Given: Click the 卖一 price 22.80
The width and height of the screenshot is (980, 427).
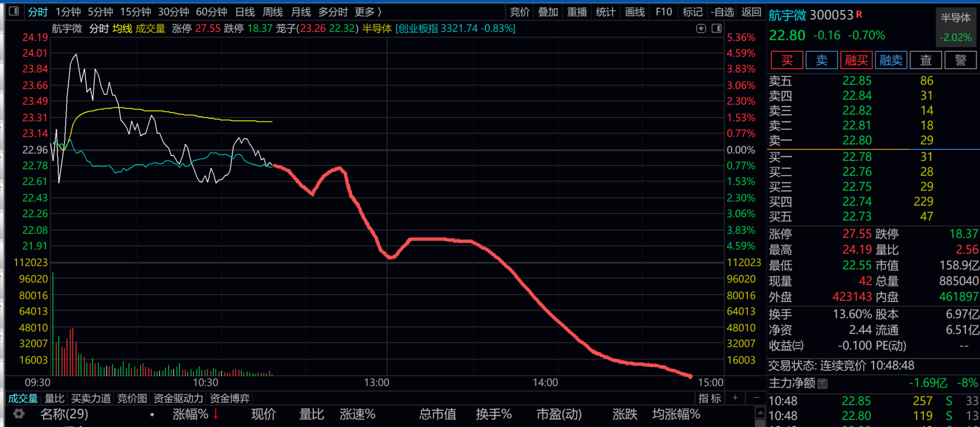Looking at the screenshot, I should [857, 141].
